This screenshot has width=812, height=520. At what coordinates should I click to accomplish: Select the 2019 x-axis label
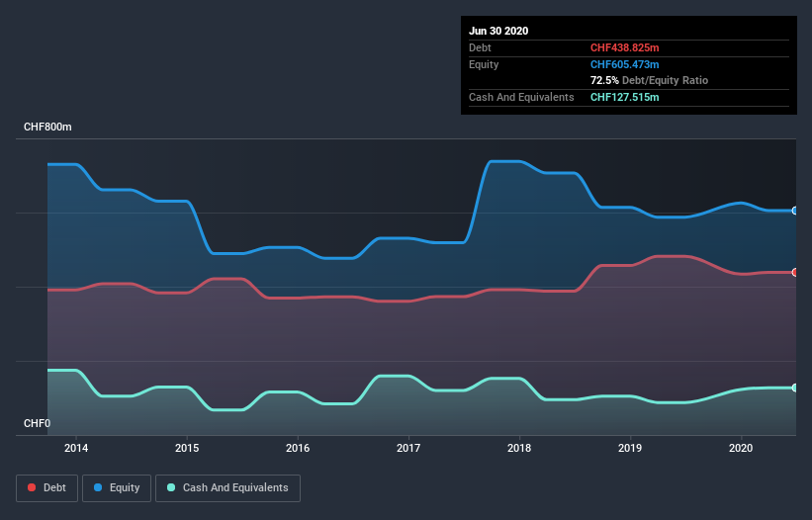coord(630,448)
